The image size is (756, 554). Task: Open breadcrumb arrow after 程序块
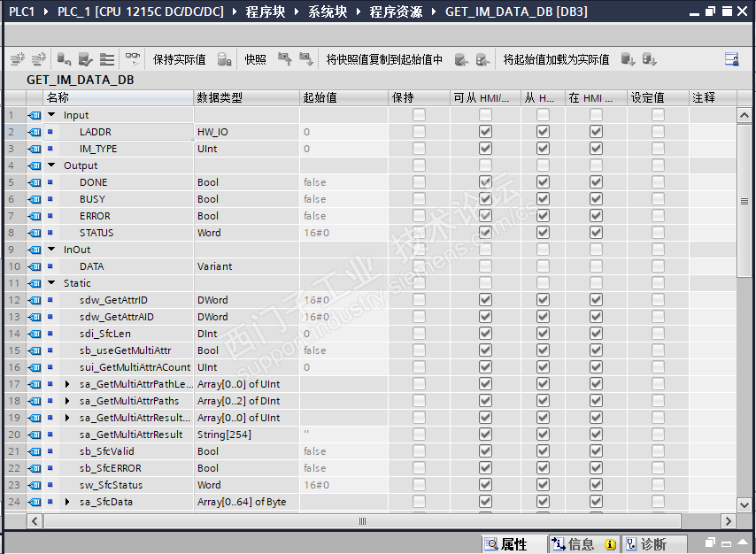pyautogui.click(x=297, y=12)
